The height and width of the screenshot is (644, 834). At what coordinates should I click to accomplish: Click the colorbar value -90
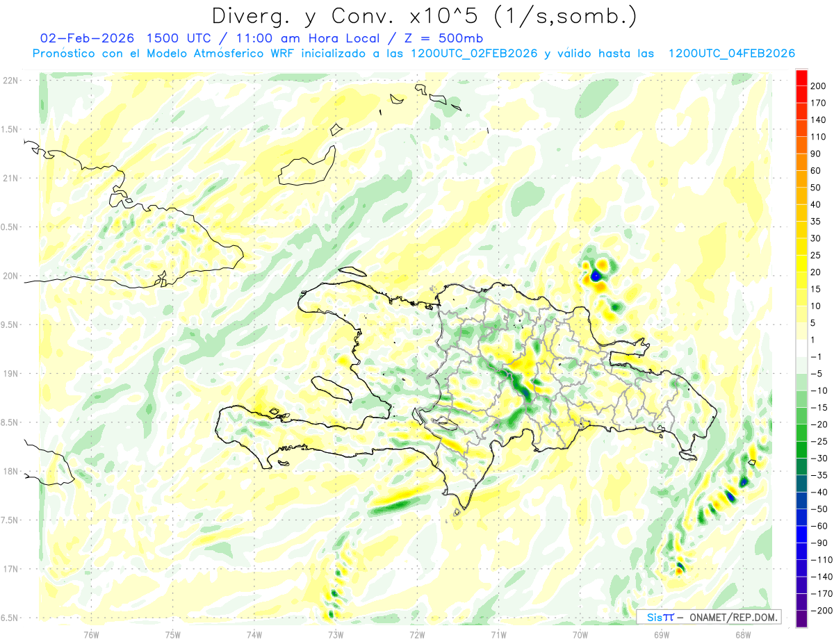pyautogui.click(x=820, y=543)
